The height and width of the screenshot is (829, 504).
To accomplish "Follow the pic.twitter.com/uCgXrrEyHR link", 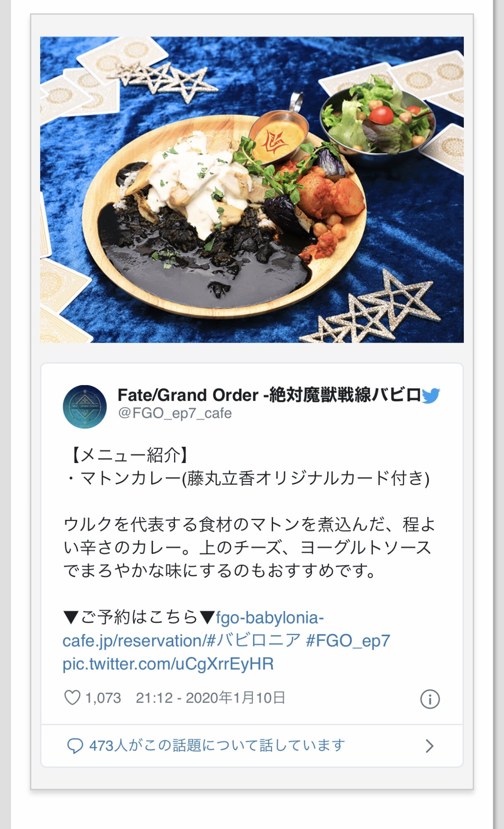I will (x=168, y=664).
